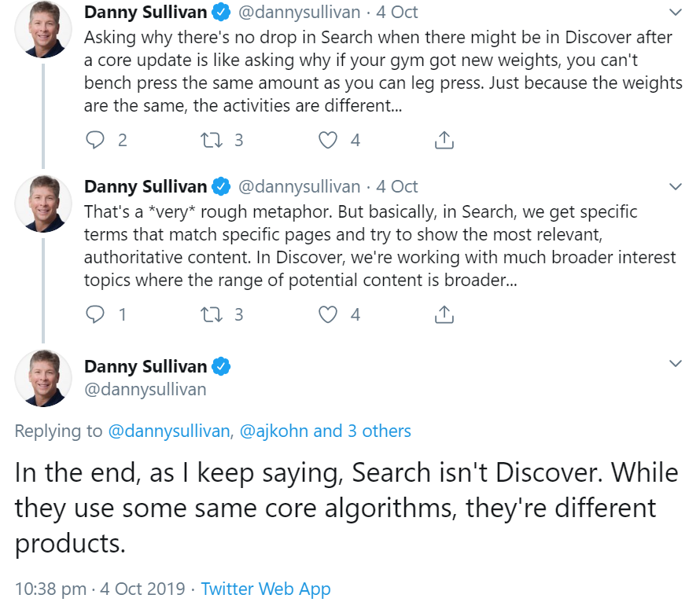Open the dropdown menu on the first tweet
The image size is (700, 602).
(675, 12)
